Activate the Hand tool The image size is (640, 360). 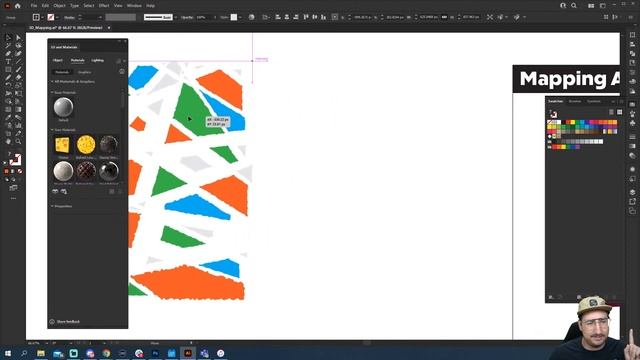point(8,142)
